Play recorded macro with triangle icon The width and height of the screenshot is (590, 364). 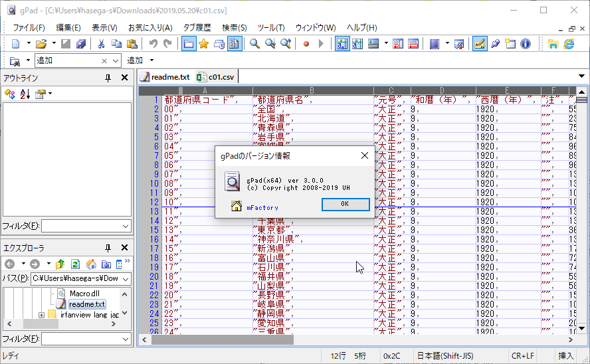click(321, 44)
